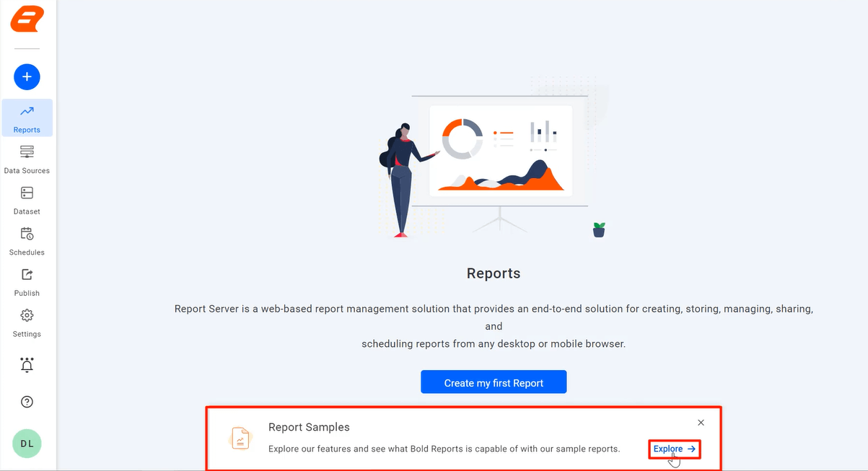
Task: Open Data Sources in the sidebar
Action: point(27,159)
